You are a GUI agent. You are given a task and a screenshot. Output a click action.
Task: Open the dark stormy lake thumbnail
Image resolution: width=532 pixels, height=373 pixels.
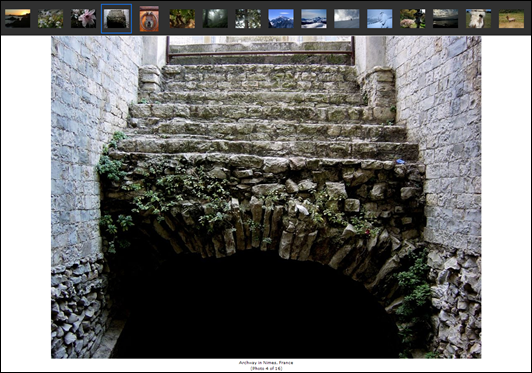[x=445, y=18]
